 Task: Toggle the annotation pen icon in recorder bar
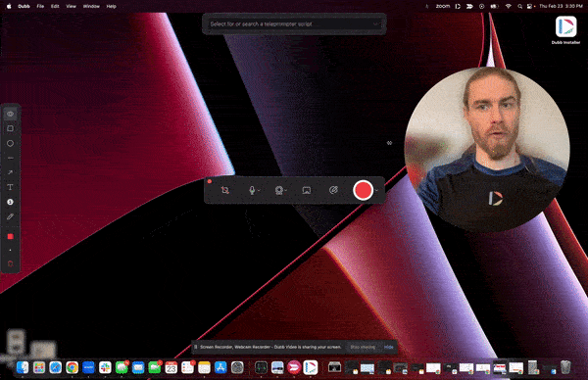pos(333,190)
